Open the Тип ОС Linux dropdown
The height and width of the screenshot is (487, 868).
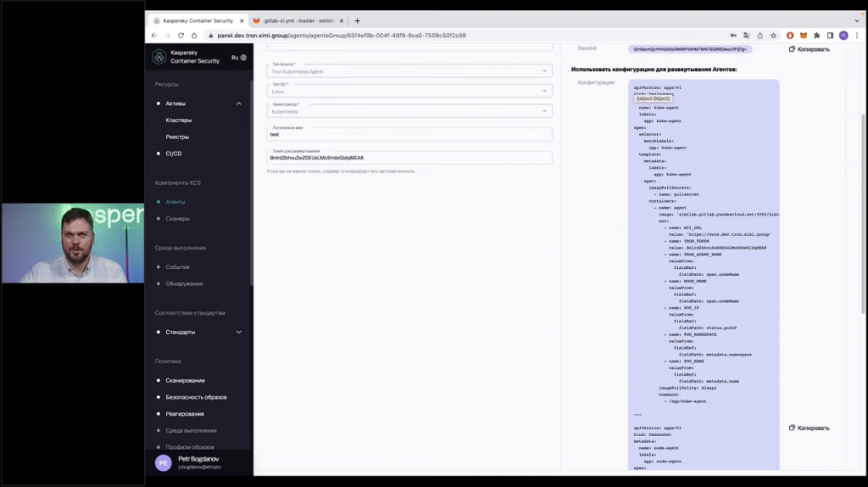coord(409,91)
